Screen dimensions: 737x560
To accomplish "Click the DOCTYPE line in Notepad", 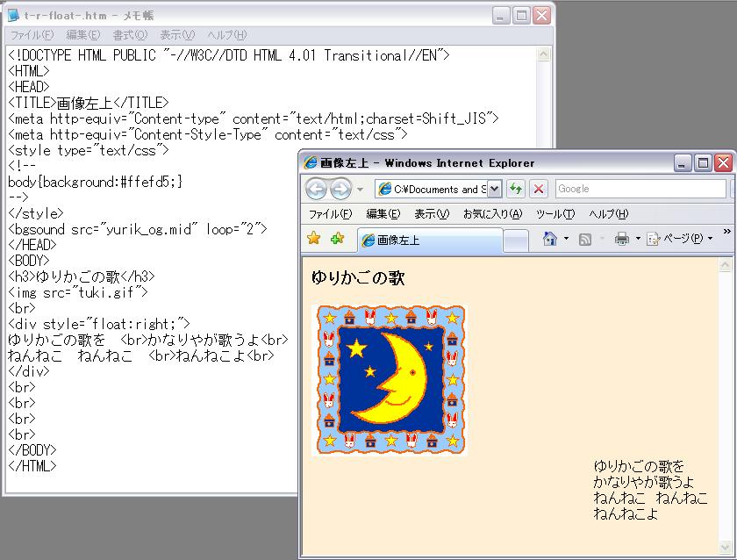I will [229, 55].
